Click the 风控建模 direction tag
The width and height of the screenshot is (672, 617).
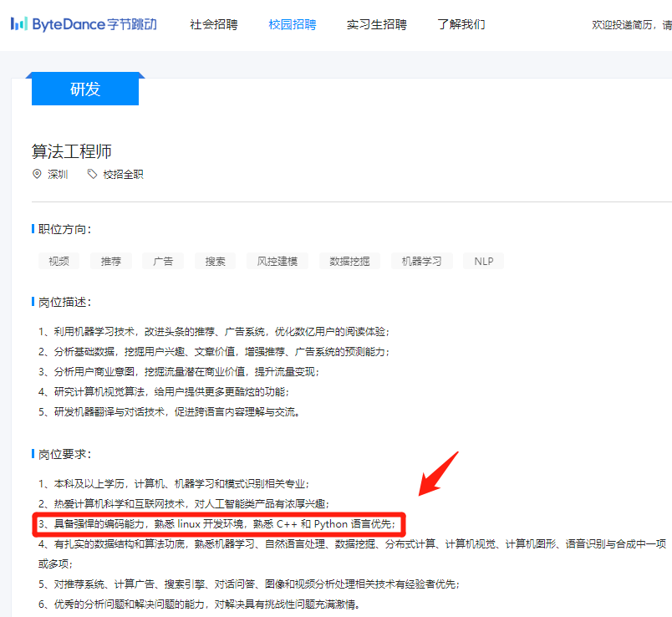pyautogui.click(x=277, y=261)
